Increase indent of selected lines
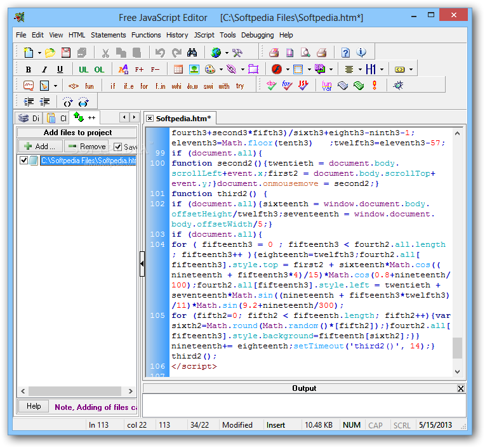The image size is (485, 448). click(x=29, y=102)
